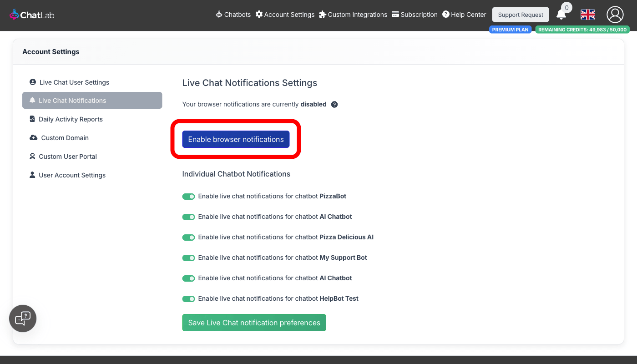Open Custom Domain settings in sidebar
Viewport: 637px width, 364px height.
tap(65, 138)
